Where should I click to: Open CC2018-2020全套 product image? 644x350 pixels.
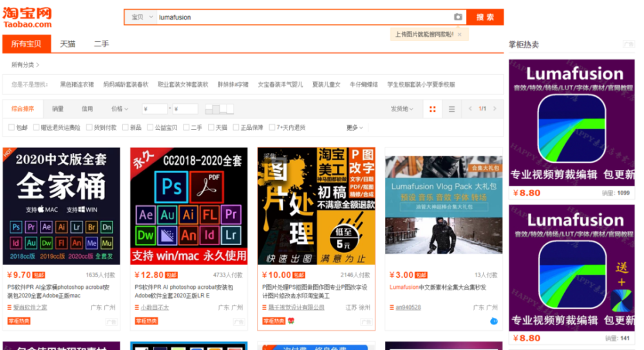(189, 206)
